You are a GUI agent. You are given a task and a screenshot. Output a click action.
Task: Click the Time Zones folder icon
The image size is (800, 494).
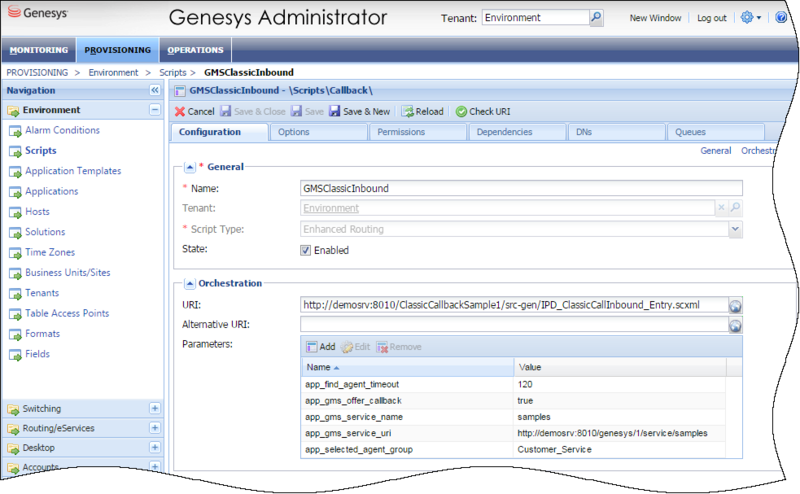click(15, 253)
